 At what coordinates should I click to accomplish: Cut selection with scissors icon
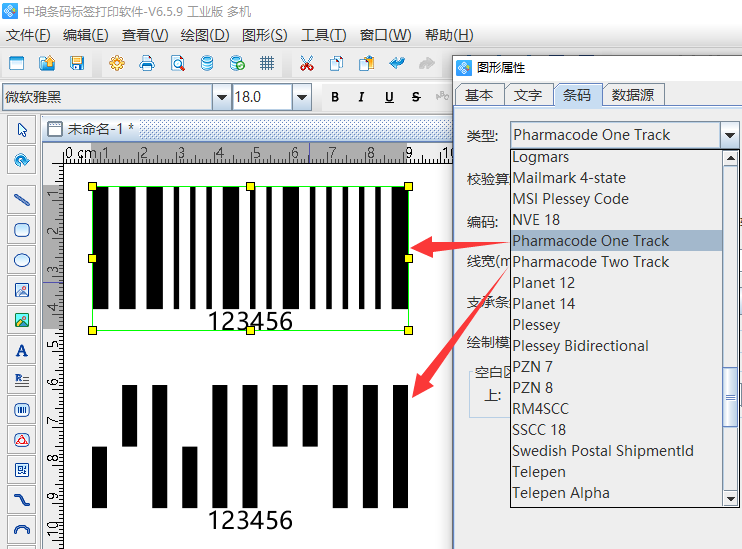point(307,63)
